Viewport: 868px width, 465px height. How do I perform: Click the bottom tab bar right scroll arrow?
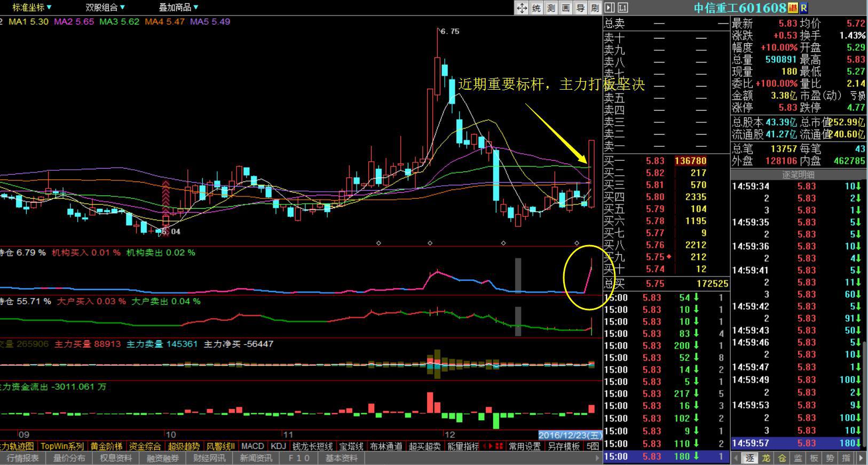tap(597, 458)
